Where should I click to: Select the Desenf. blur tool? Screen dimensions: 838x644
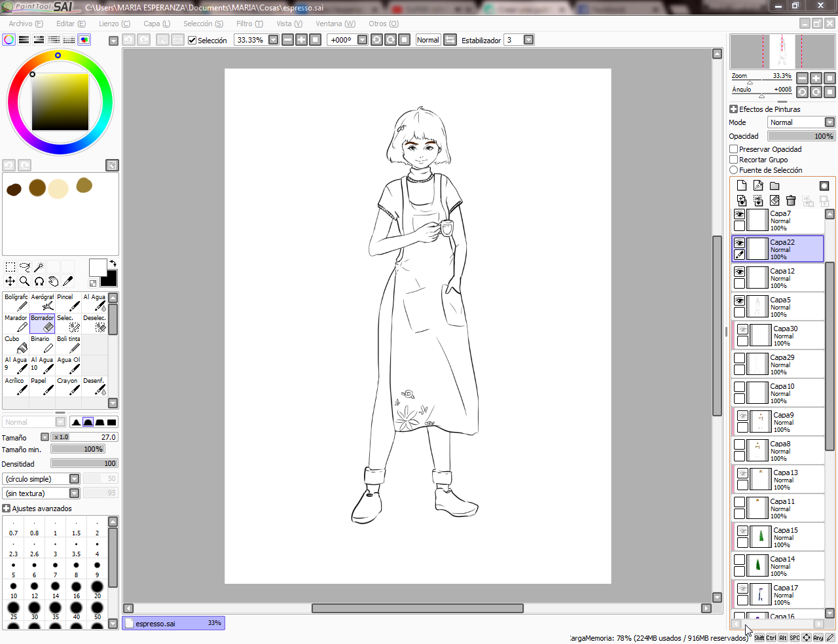95,386
